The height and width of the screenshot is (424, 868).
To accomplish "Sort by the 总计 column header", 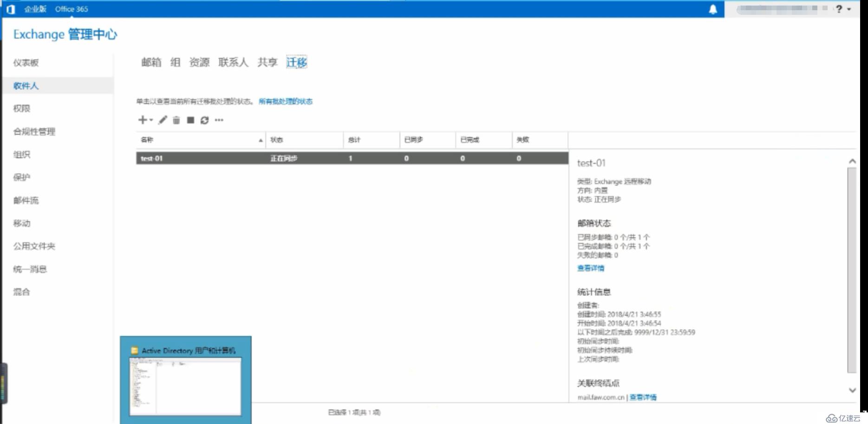I will coord(372,140).
